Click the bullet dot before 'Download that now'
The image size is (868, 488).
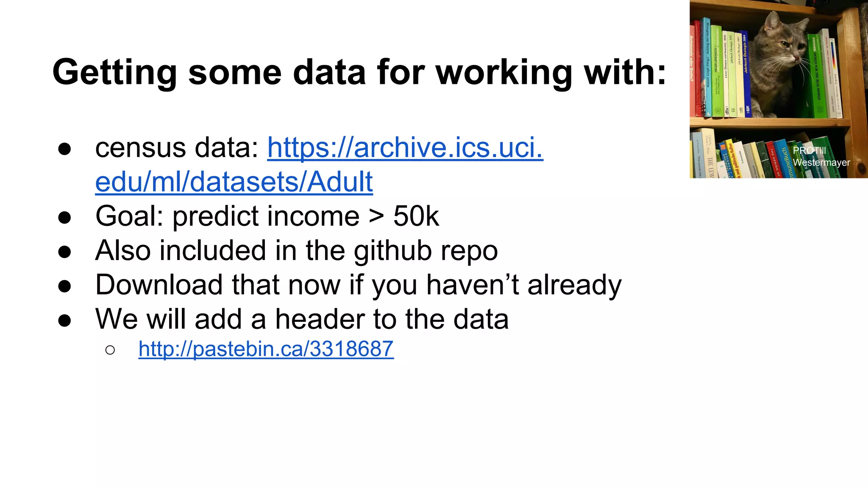point(65,286)
